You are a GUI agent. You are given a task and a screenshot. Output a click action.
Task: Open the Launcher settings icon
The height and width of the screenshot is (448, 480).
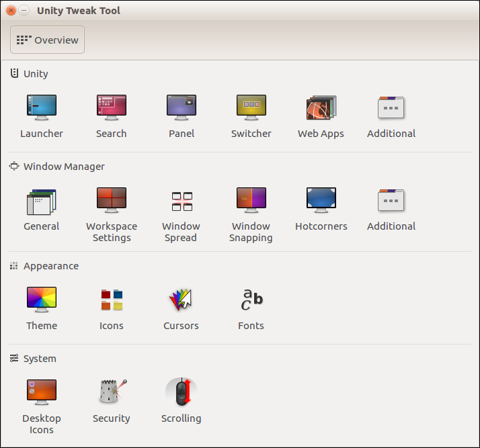coord(41,107)
